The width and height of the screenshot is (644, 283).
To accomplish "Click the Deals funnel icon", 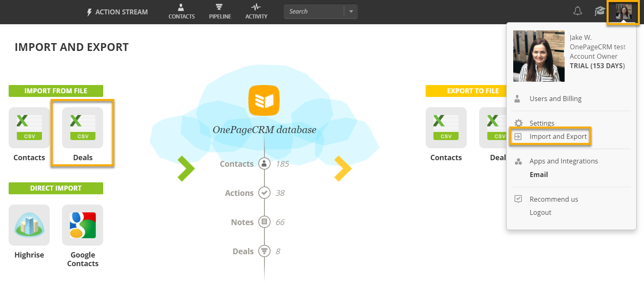I will coord(264,251).
